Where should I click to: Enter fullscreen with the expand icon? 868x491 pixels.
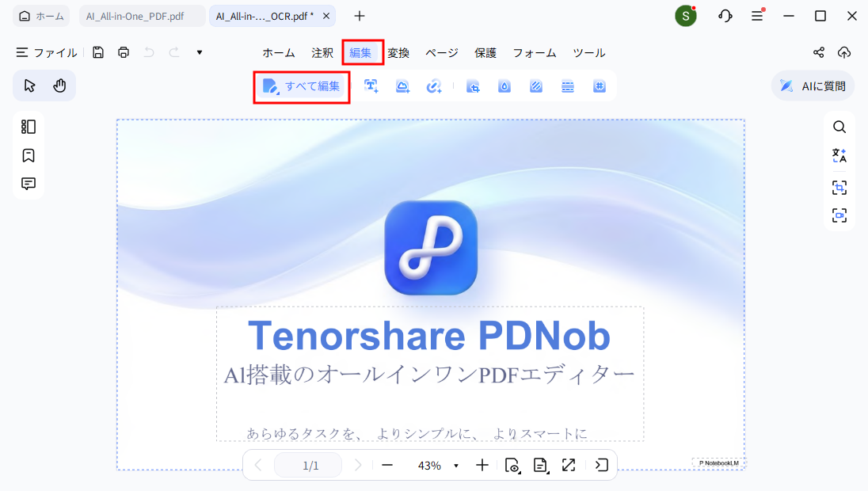coord(569,465)
